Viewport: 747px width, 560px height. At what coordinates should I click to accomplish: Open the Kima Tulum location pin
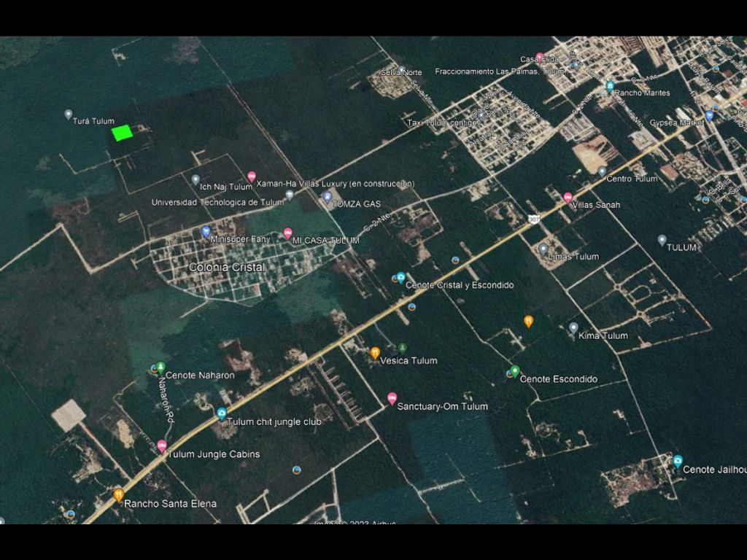tap(573, 328)
